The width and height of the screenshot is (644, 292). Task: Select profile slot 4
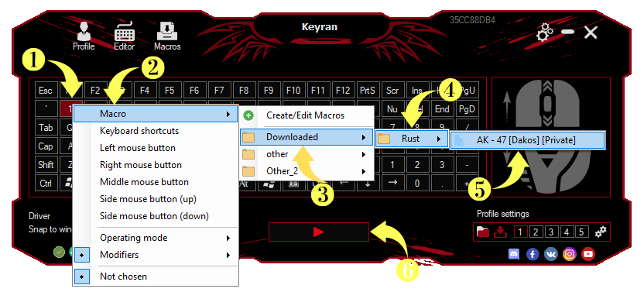click(567, 232)
